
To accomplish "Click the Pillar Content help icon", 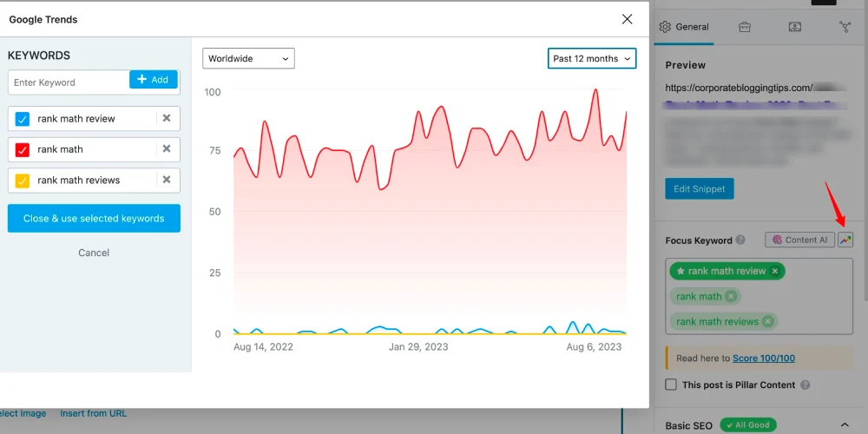I will click(806, 385).
